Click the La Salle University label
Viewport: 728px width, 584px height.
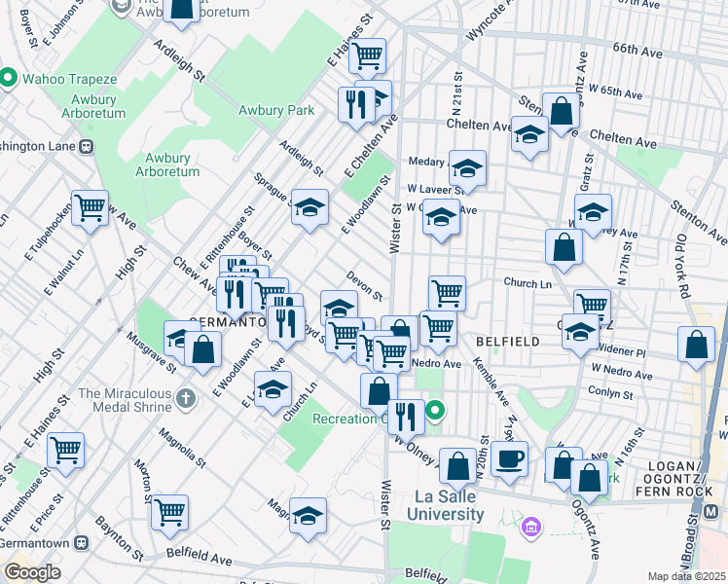(x=445, y=505)
